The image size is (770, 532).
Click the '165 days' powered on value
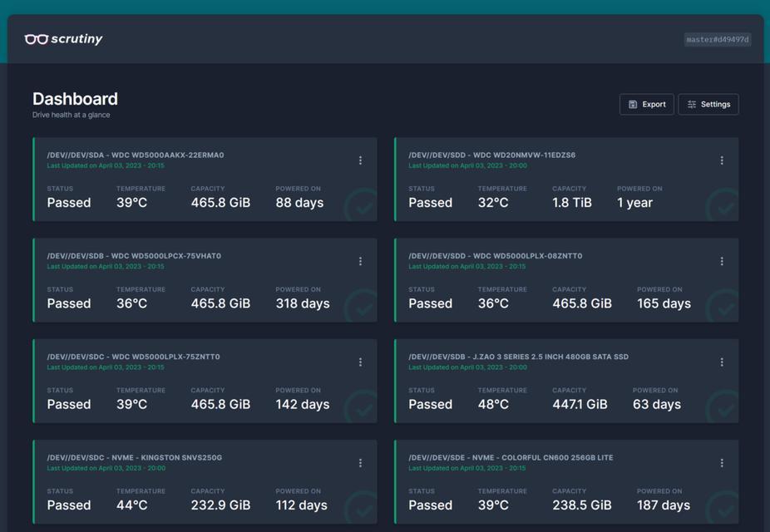coord(664,303)
